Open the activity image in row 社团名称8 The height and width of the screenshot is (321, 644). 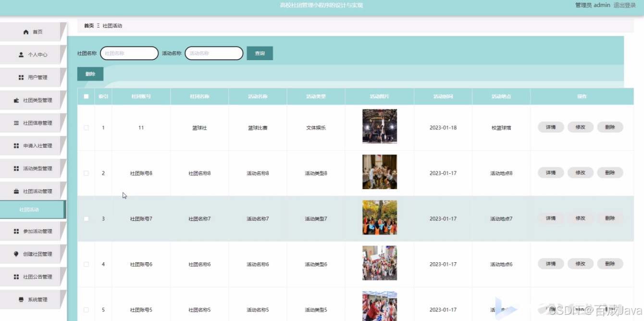(x=380, y=172)
